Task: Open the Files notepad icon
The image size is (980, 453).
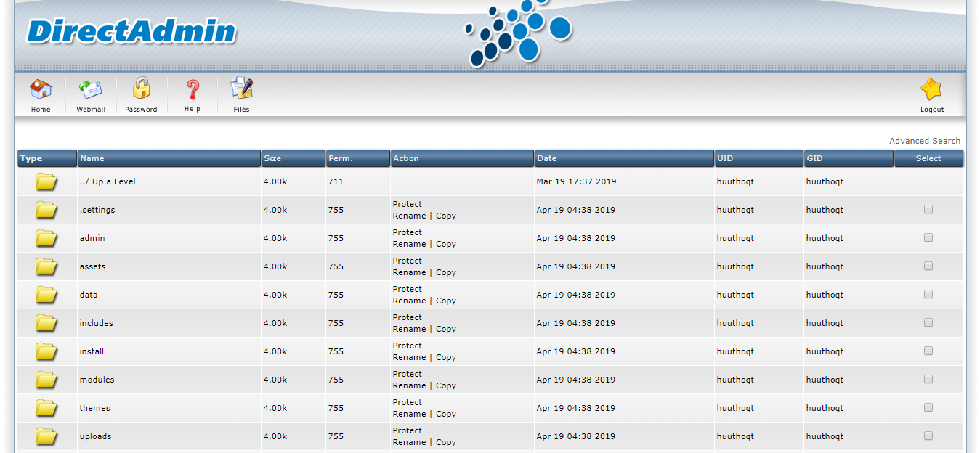Action: click(241, 89)
